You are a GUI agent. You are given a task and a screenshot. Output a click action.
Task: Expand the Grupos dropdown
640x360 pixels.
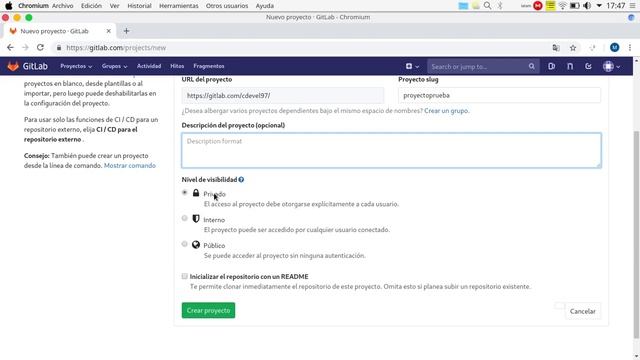click(114, 66)
